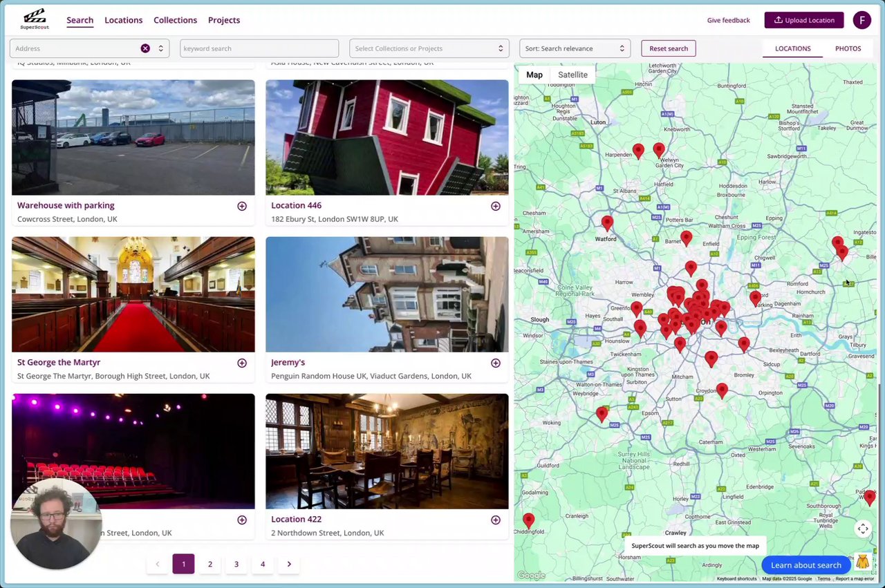
Task: Switch the map to Map view
Action: pyautogui.click(x=534, y=75)
